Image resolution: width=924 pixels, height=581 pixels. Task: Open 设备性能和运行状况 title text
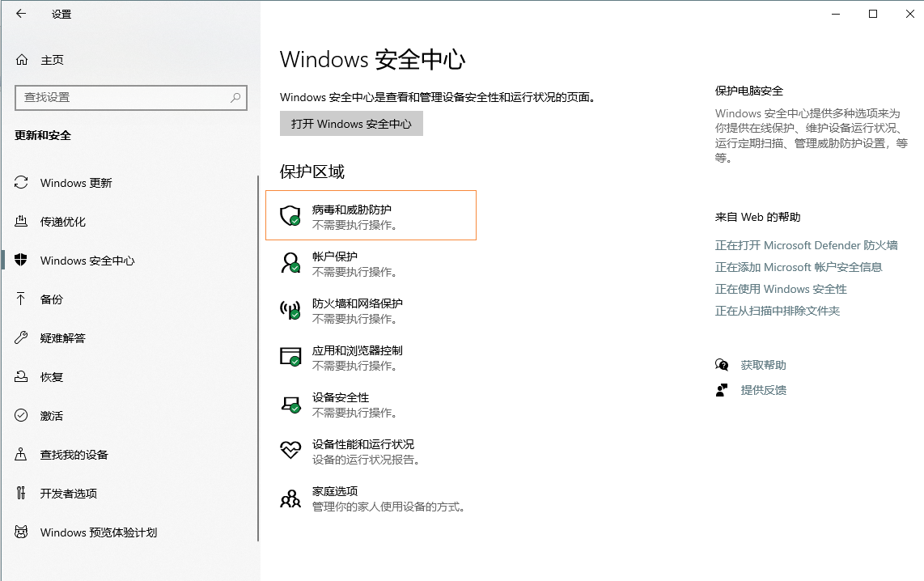pyautogui.click(x=363, y=443)
